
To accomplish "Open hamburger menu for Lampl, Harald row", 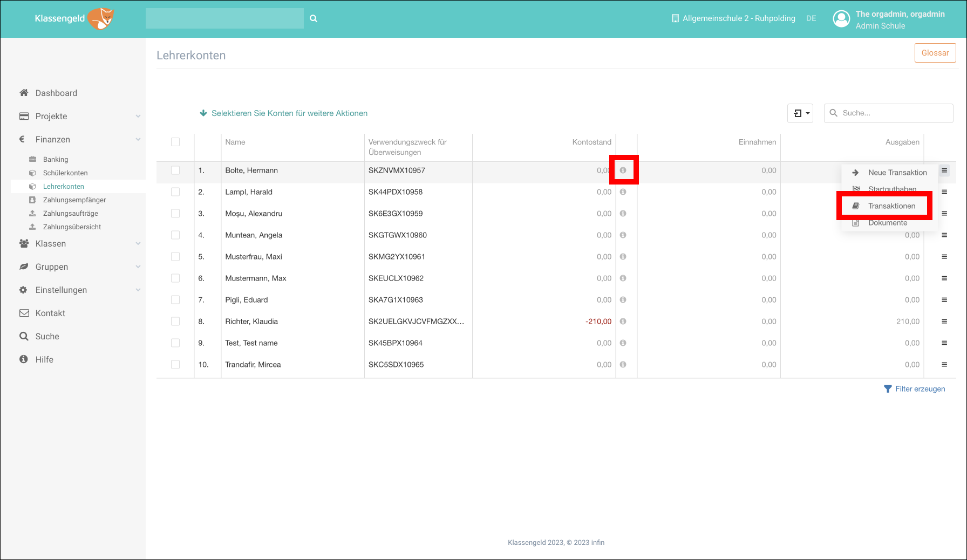I will [x=944, y=192].
